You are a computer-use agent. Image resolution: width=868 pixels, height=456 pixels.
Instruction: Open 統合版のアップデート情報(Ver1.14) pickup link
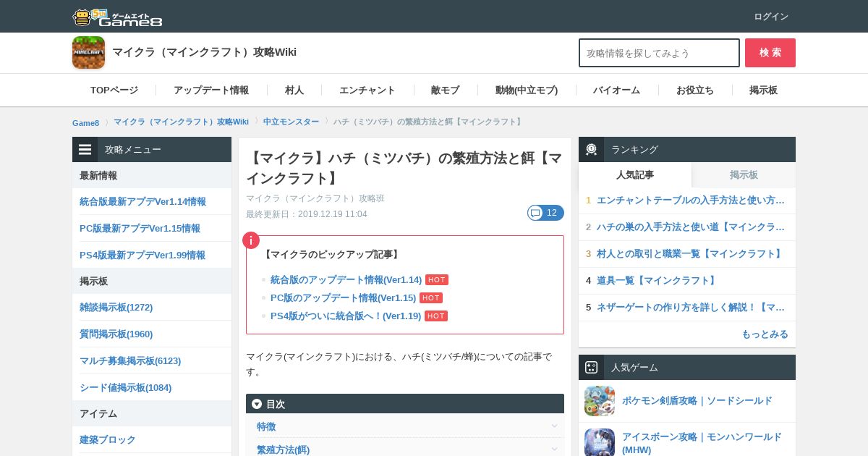point(346,280)
